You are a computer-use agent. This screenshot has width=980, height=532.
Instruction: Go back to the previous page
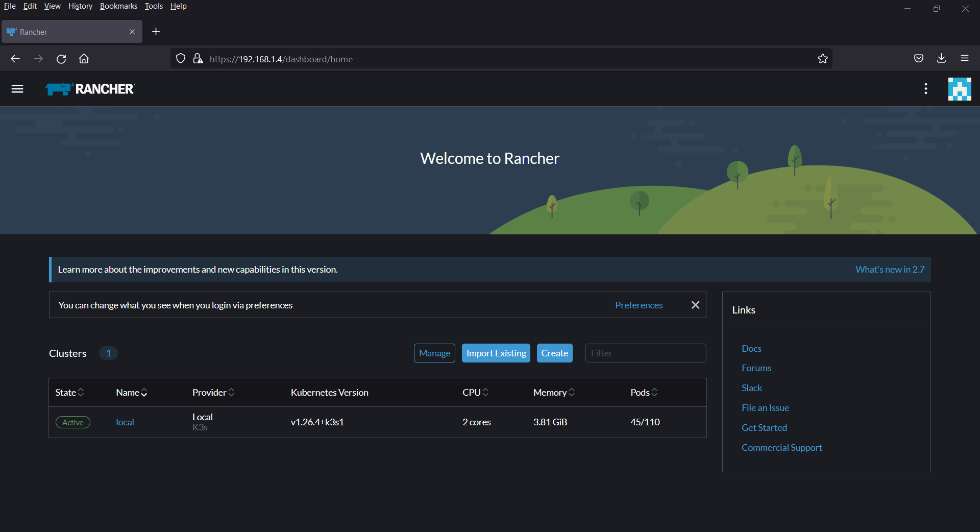(15, 59)
